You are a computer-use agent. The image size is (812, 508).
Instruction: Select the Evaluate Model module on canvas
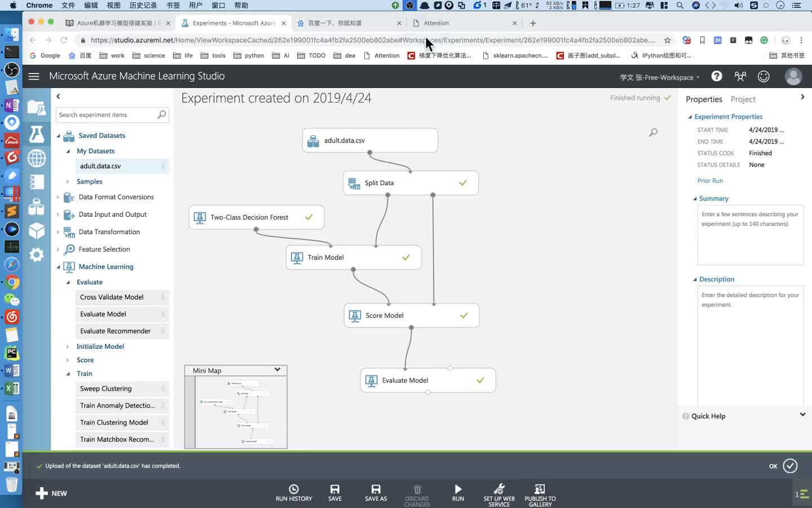[x=428, y=380]
